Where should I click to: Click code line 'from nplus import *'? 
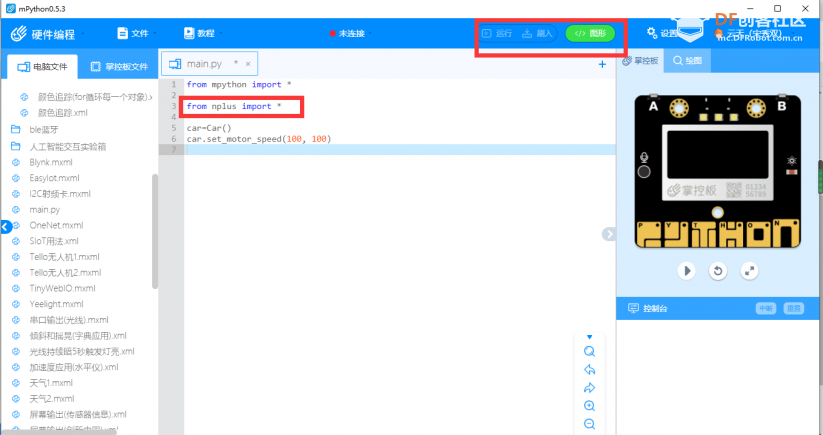click(x=234, y=106)
